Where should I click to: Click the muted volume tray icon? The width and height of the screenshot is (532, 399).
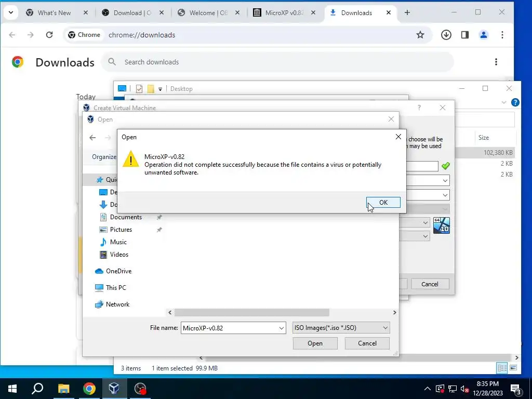[465, 389]
